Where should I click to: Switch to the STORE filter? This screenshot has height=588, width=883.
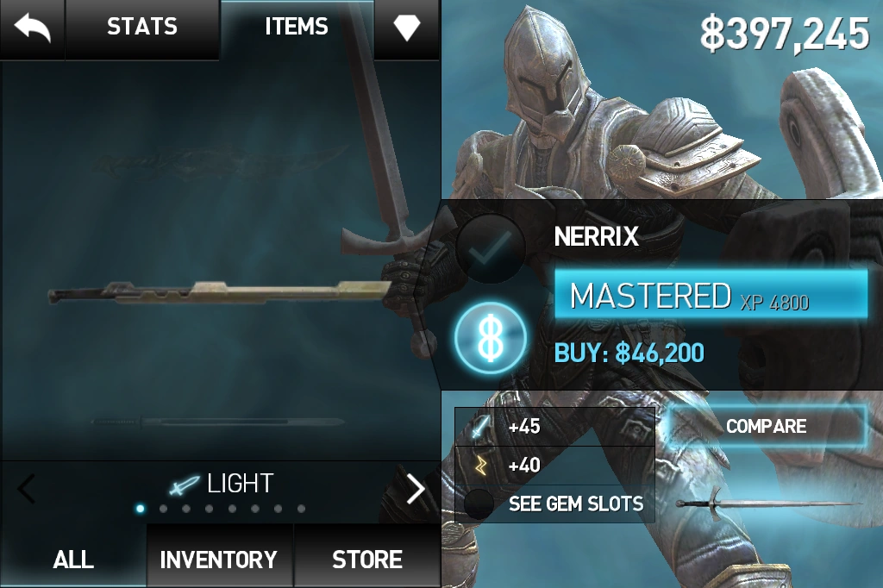tap(367, 558)
